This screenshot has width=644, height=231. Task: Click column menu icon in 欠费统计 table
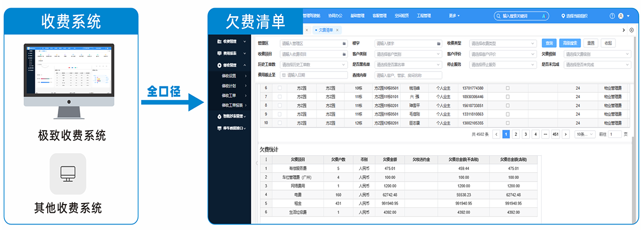(x=266, y=160)
